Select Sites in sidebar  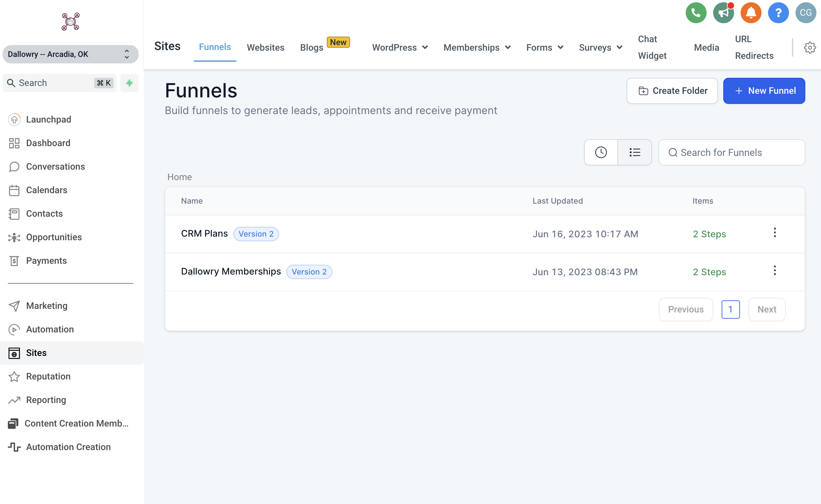tap(72, 353)
